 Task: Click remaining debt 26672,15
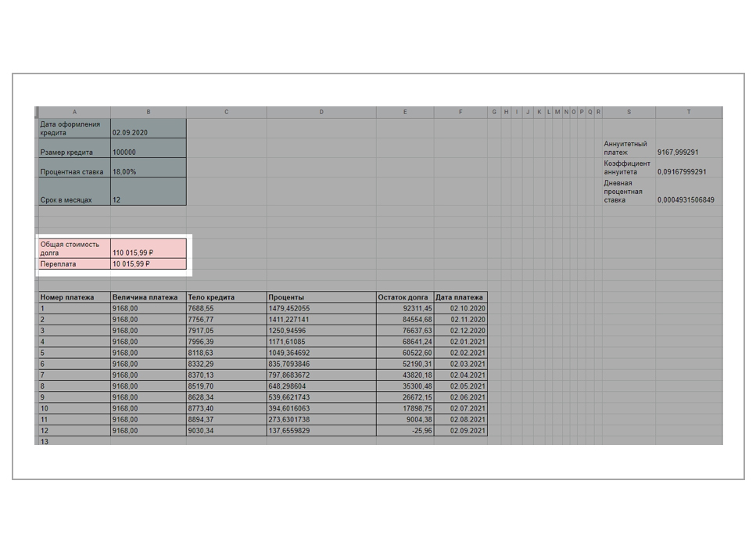click(405, 397)
